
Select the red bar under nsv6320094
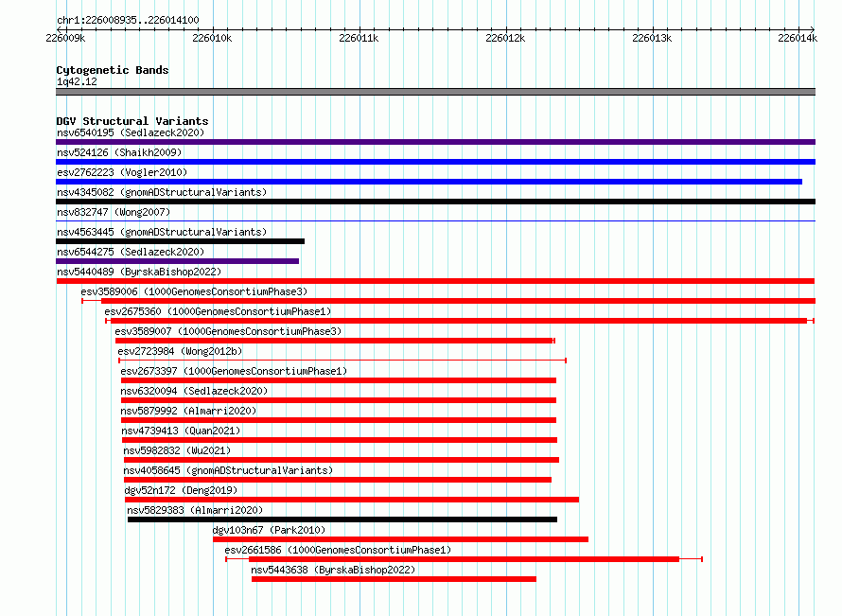339,400
